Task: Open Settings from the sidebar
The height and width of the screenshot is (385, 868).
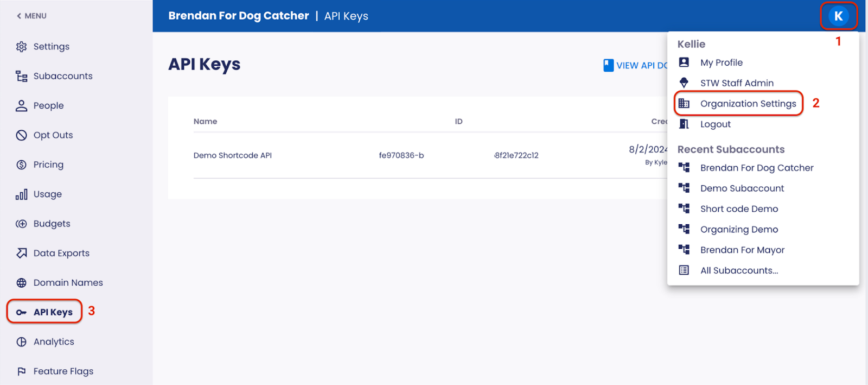Action: pyautogui.click(x=52, y=47)
